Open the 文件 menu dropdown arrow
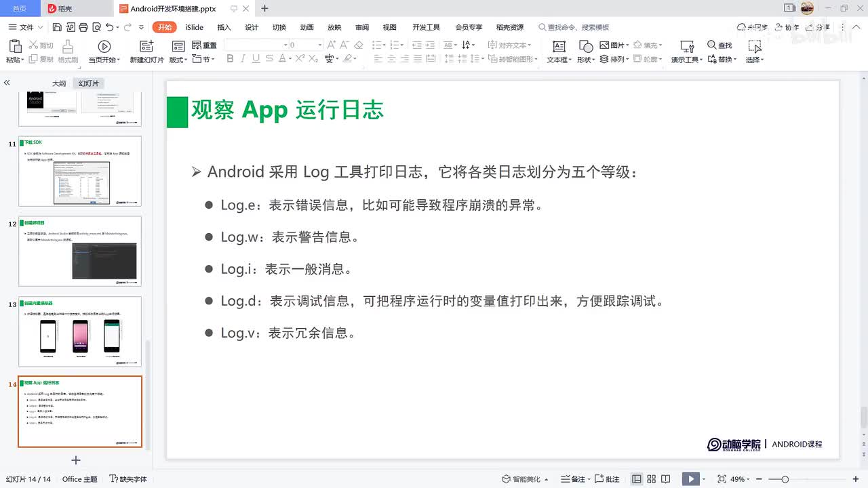The image size is (868, 488). point(41,28)
